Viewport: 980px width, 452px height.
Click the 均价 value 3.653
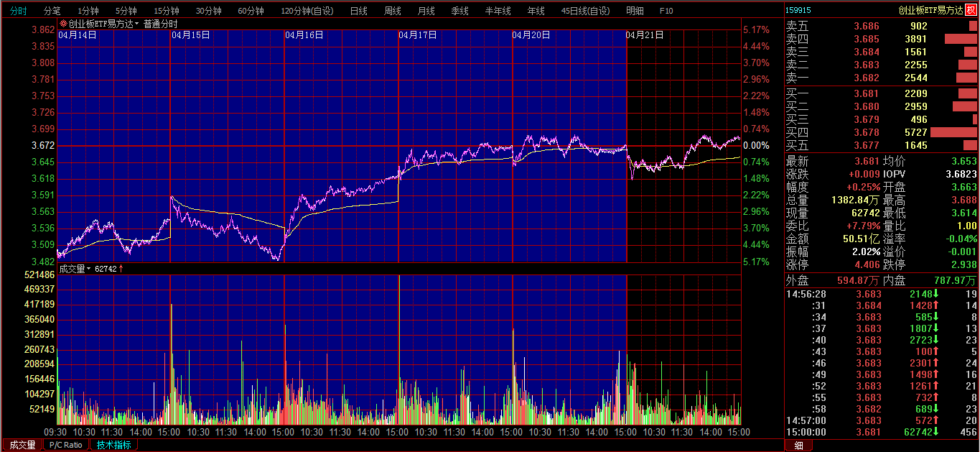964,161
